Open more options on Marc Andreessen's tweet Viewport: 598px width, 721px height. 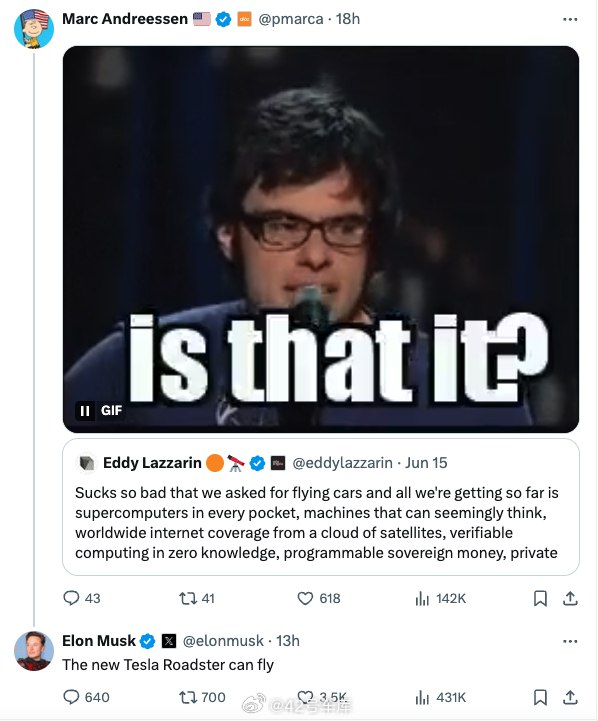(570, 19)
